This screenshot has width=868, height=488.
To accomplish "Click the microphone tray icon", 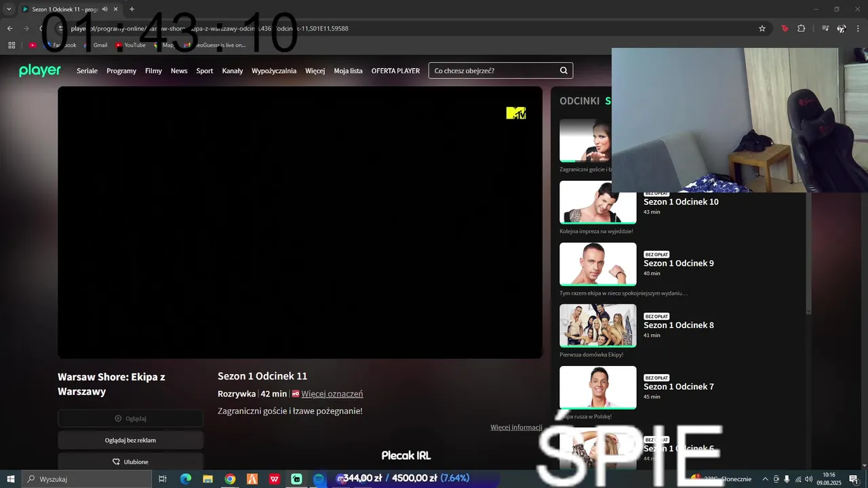I will (787, 479).
